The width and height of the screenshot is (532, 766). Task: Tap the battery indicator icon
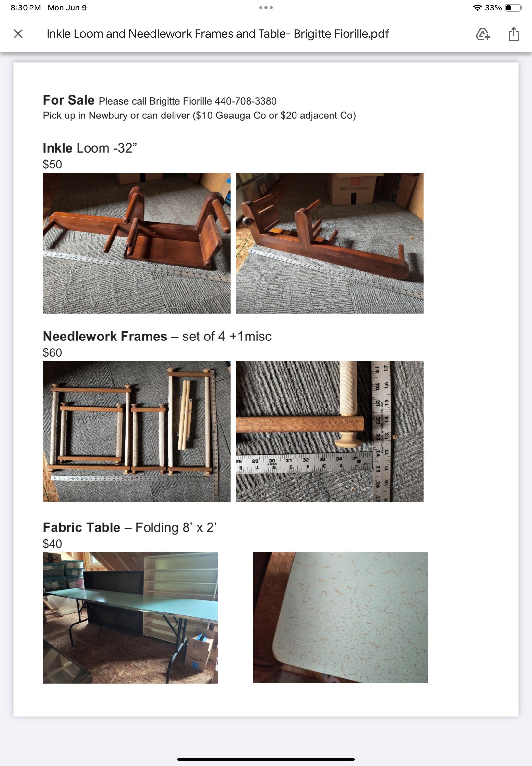514,8
